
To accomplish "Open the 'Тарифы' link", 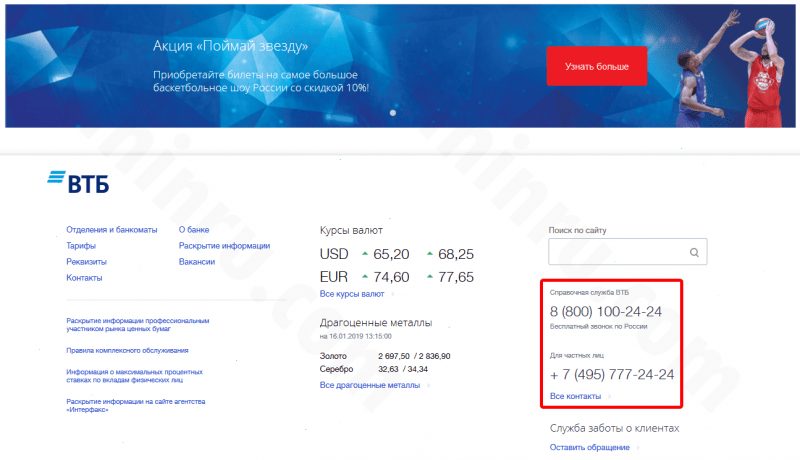I will click(81, 246).
